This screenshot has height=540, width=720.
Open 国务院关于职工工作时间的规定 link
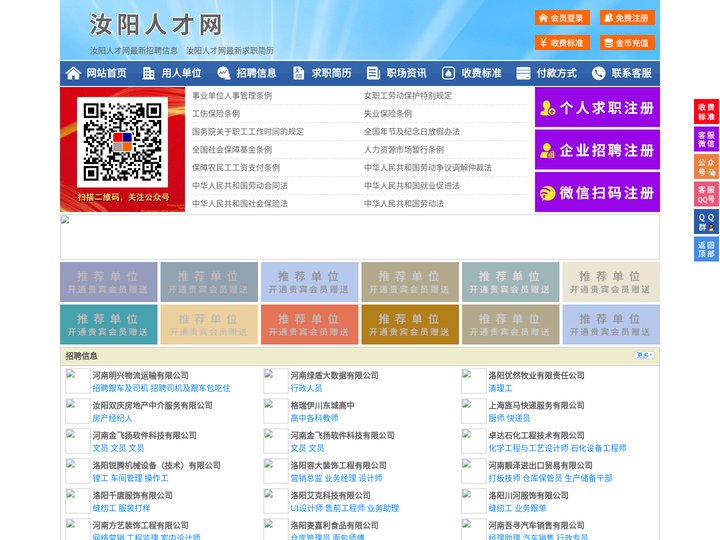pos(248,131)
